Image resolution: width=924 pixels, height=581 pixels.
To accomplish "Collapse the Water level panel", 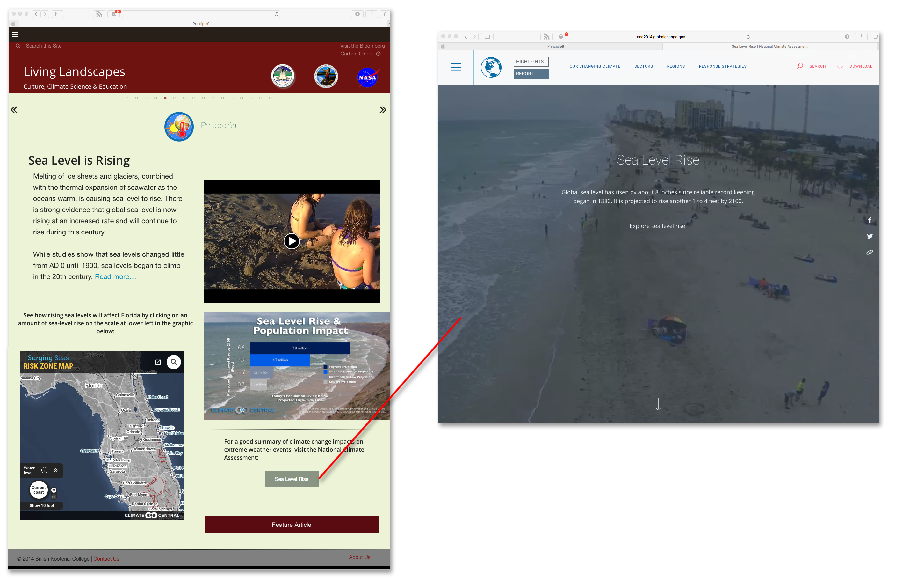I will coord(56,470).
